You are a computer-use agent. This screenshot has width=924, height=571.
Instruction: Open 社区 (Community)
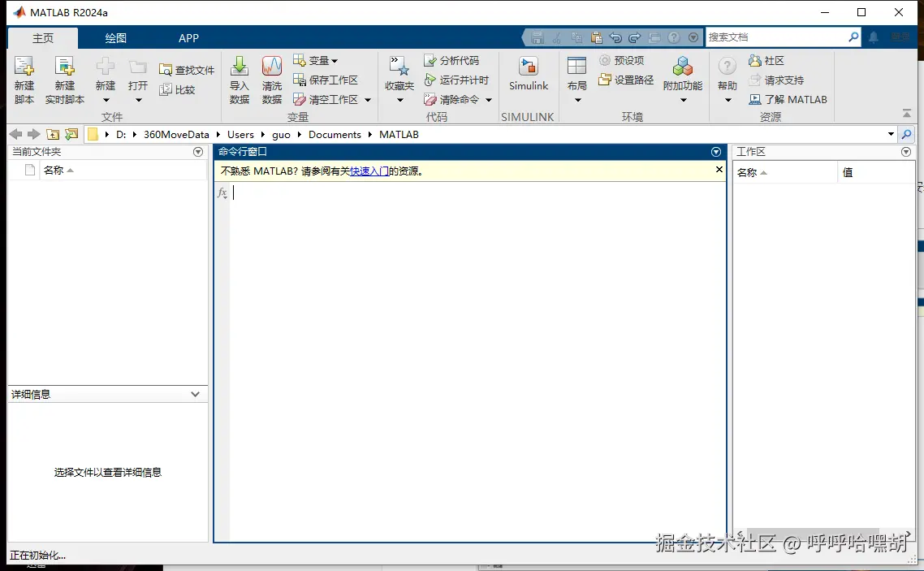[x=766, y=61]
